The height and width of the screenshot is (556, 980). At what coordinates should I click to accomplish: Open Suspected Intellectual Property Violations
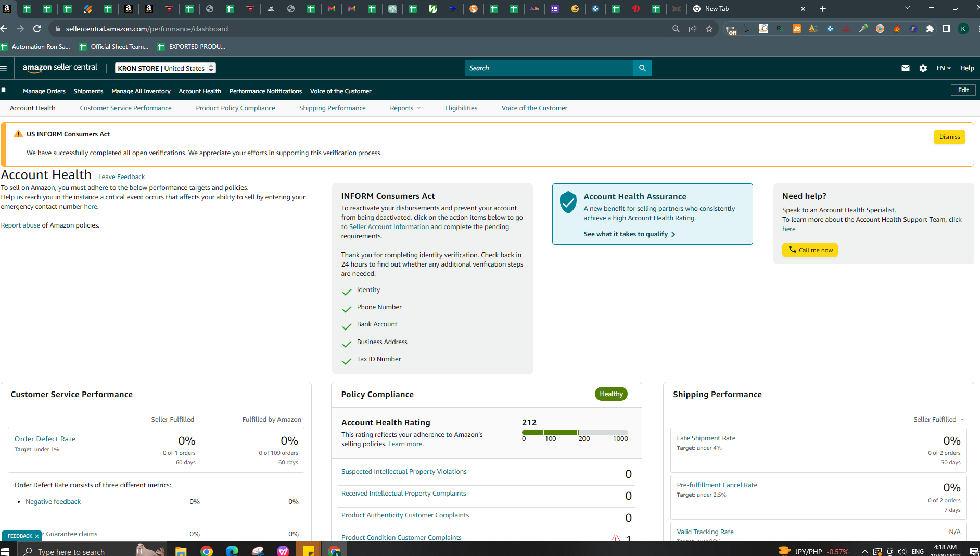[x=404, y=472]
